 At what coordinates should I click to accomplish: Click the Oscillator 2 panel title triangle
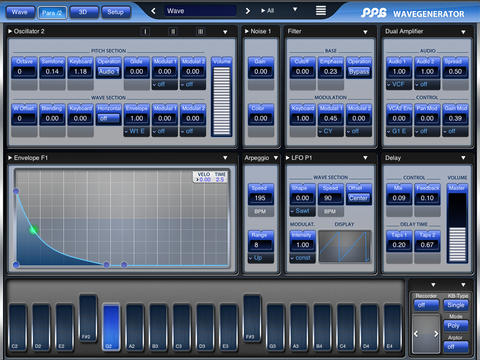(x=10, y=31)
